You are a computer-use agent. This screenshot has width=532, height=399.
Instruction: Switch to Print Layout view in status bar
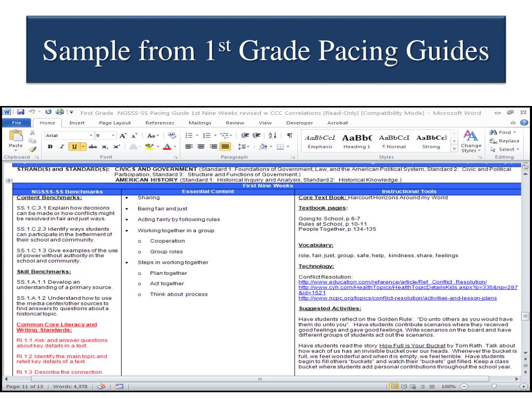click(x=394, y=387)
